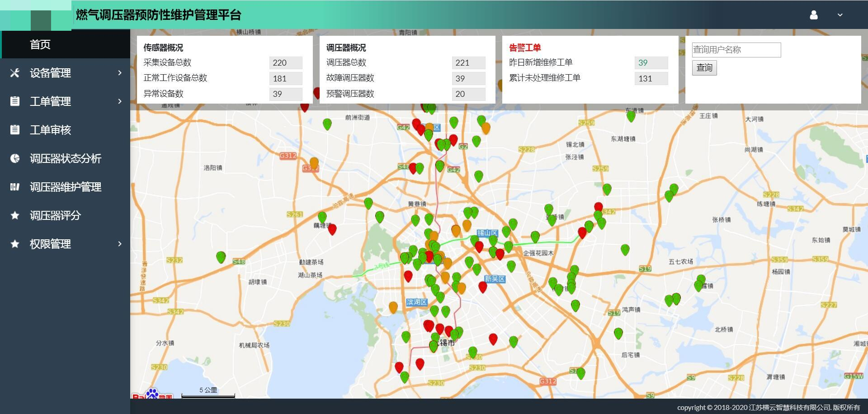Click the 告警工单 red heading
This screenshot has width=868, height=414.
(x=525, y=48)
